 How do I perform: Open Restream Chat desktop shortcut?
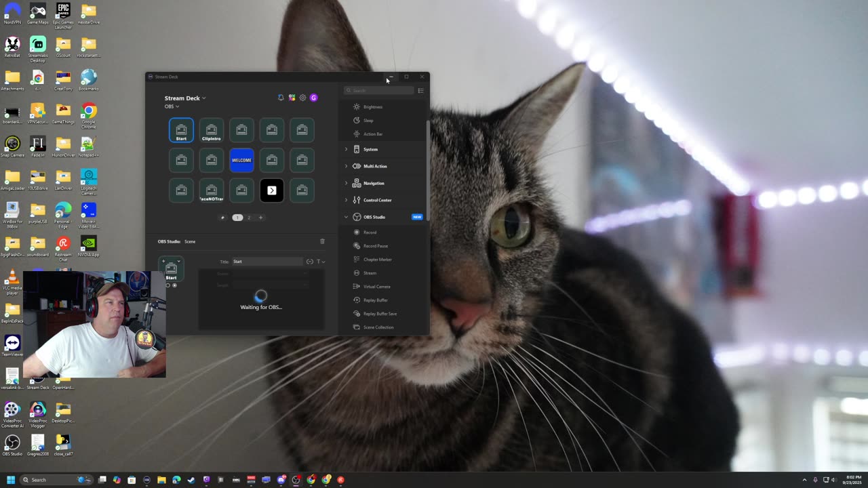pyautogui.click(x=63, y=249)
